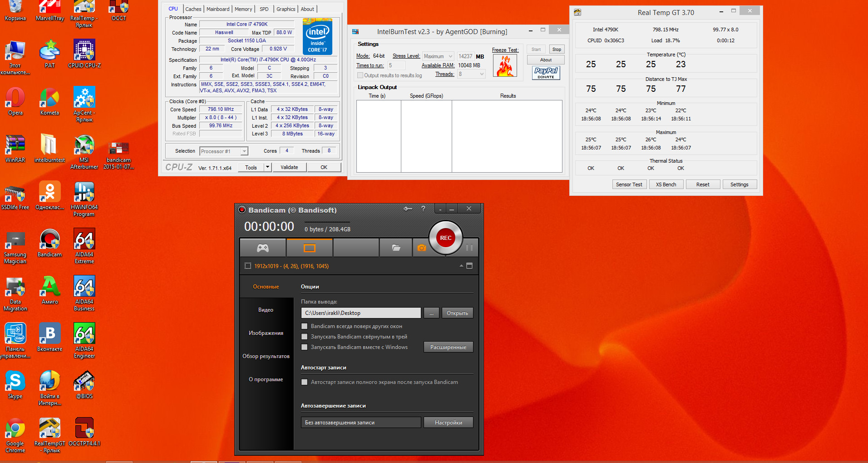This screenshot has height=463, width=868.
Task: Open the output folder icon in Bandicam
Action: tap(396, 248)
